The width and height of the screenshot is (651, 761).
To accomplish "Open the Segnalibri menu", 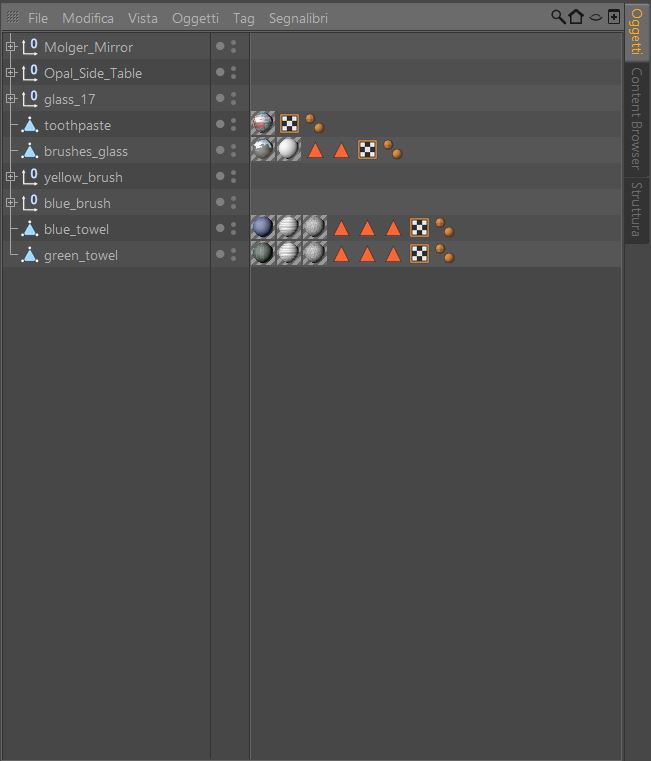I will click(x=298, y=18).
